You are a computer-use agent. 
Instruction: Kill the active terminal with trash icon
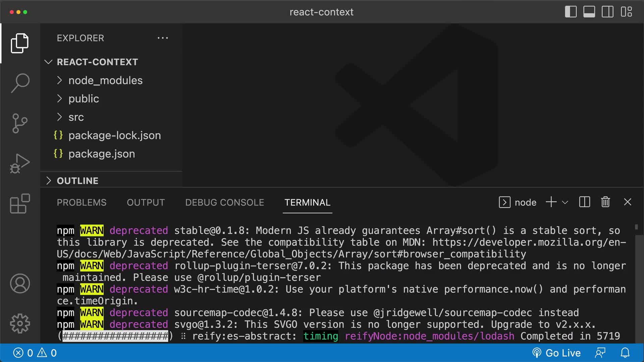click(605, 202)
